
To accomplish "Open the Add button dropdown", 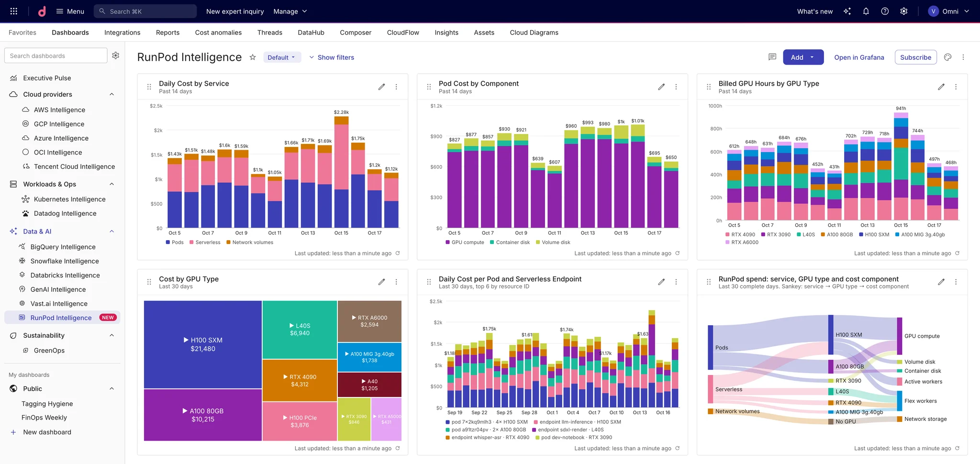I will (x=803, y=57).
